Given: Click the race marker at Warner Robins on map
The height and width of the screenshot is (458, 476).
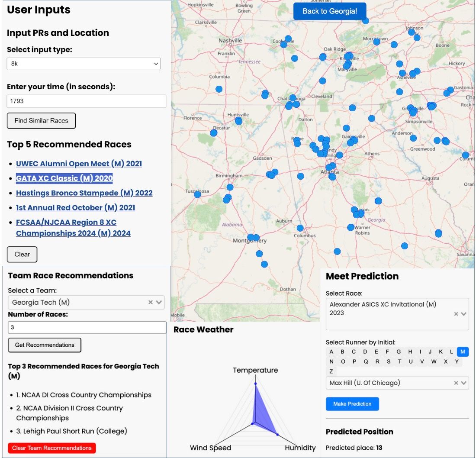Looking at the screenshot, I should 351,227.
